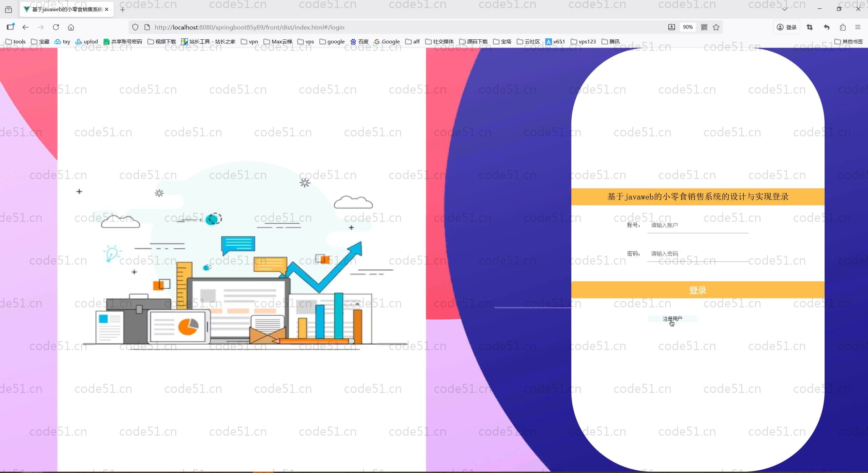Go to the browser home page icon
This screenshot has width=868, height=473.
click(71, 27)
